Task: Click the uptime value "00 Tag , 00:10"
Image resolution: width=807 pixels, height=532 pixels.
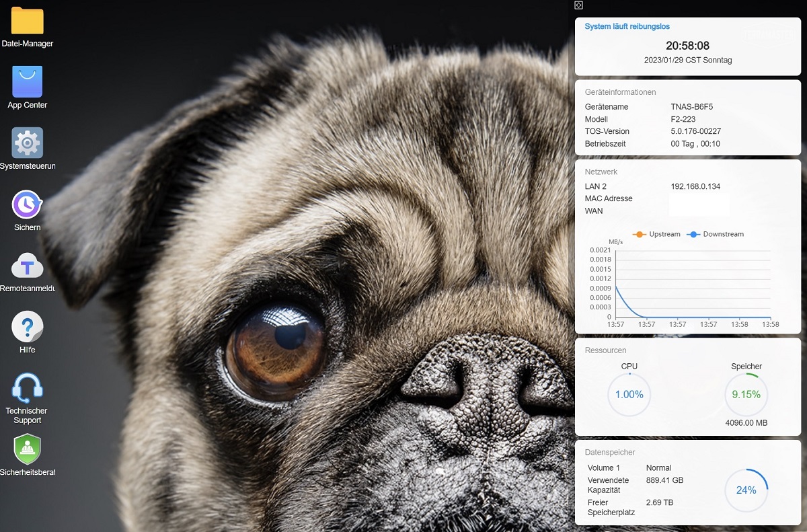Action: pyautogui.click(x=695, y=144)
